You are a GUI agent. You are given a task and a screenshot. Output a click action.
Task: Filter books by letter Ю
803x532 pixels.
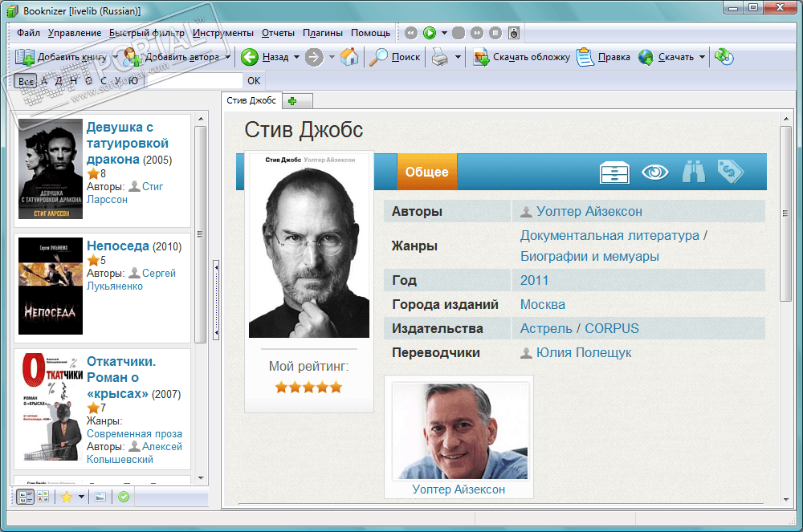[133, 81]
